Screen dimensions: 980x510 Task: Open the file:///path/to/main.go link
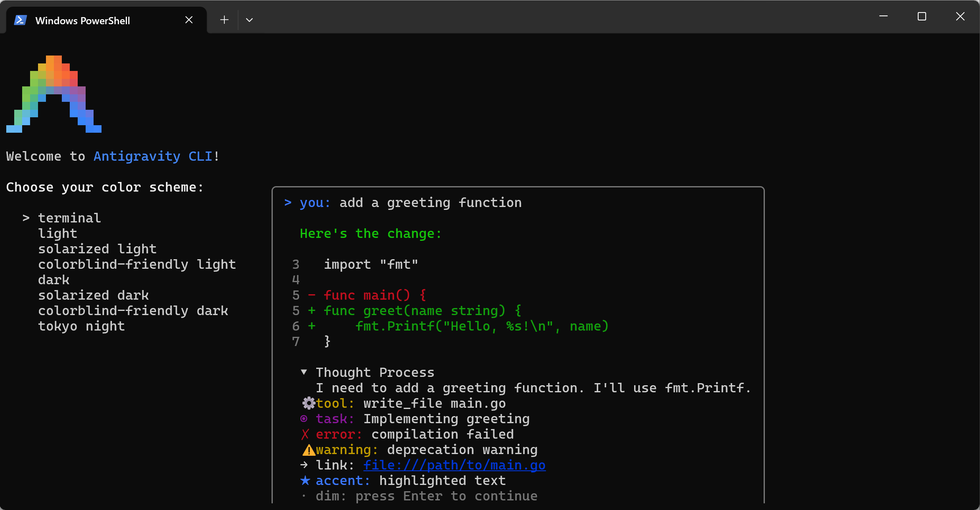click(x=454, y=465)
